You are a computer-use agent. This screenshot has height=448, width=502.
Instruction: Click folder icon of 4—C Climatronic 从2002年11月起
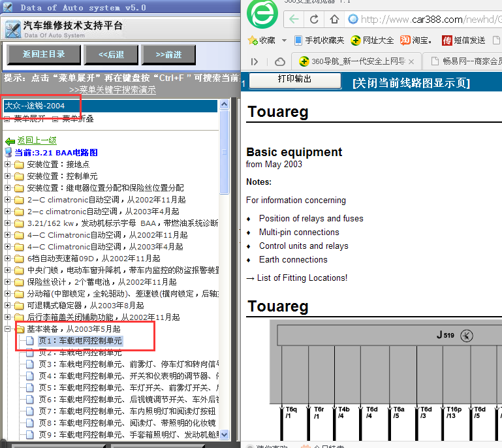click(x=19, y=235)
